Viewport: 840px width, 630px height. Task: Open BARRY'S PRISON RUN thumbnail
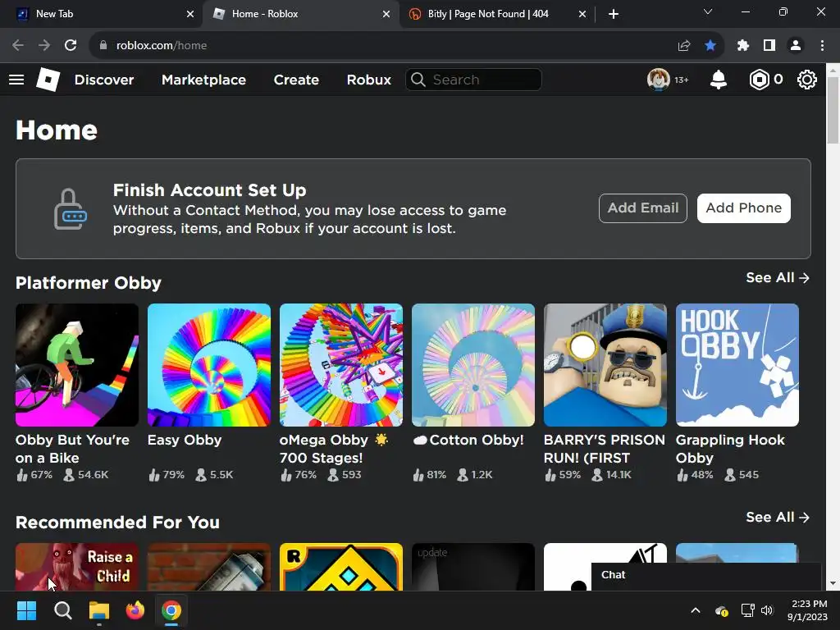tap(605, 365)
